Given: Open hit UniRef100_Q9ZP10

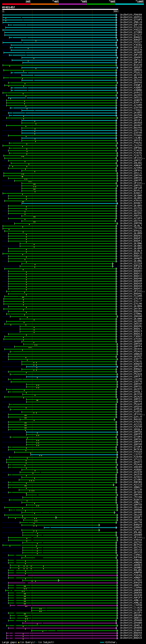Looking at the screenshot, I should (x=131, y=17).
